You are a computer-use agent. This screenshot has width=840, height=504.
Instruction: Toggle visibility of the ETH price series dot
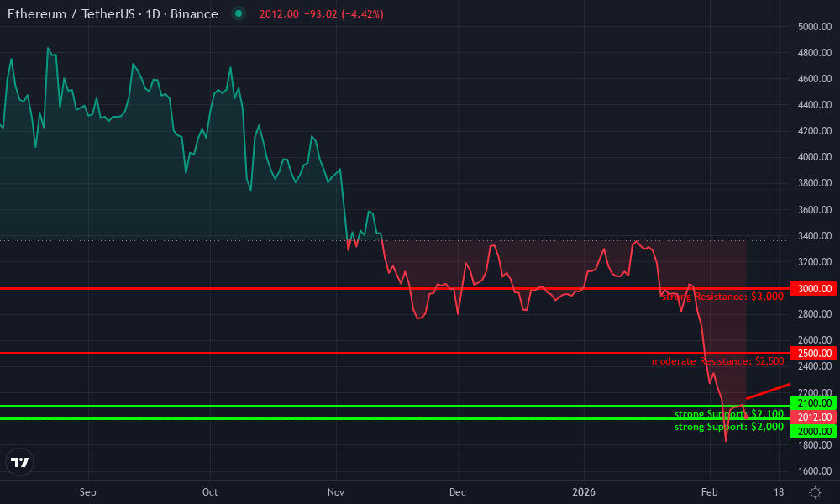tap(239, 13)
